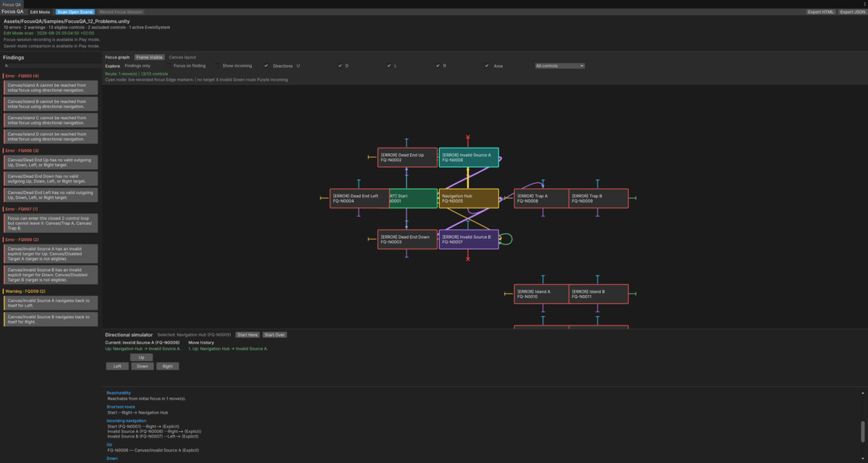Click the scroll-up arrow in the details panel
The width and height of the screenshot is (868, 463).
(x=864, y=393)
